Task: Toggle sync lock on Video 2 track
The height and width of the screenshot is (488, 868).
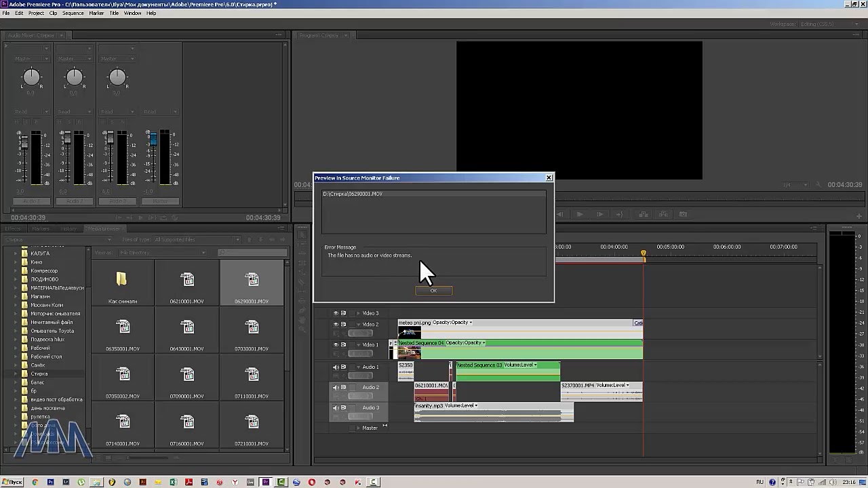Action: 344,324
